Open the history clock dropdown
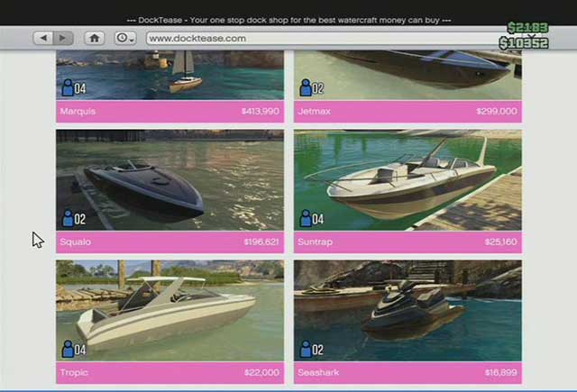This screenshot has width=577, height=392. pos(124,38)
